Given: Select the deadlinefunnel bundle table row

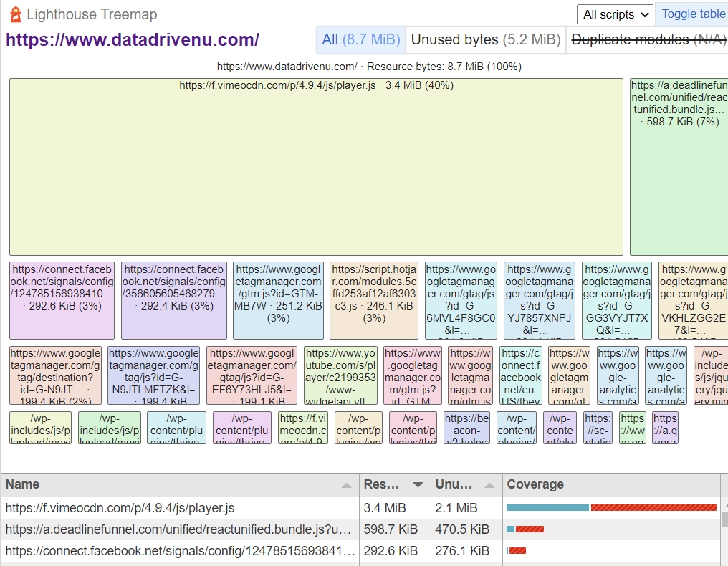Looking at the screenshot, I should [x=360, y=529].
